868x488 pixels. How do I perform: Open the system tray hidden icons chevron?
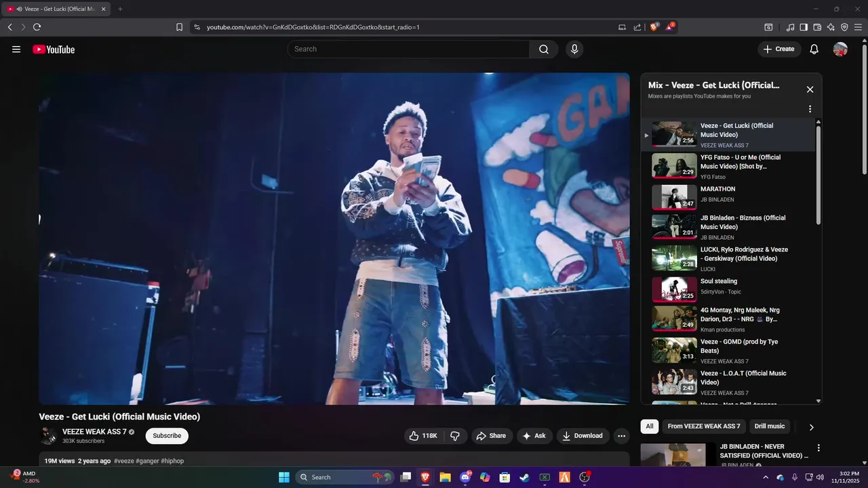pyautogui.click(x=766, y=477)
